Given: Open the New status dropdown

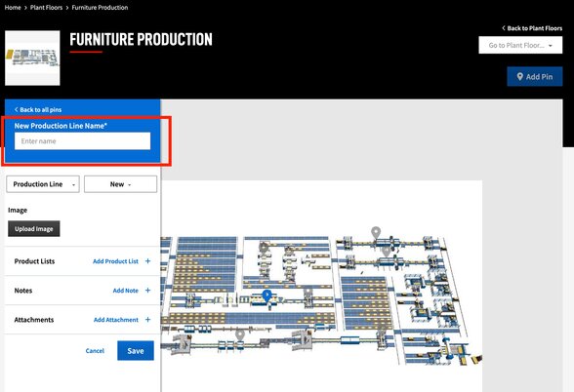Looking at the screenshot, I should (120, 184).
